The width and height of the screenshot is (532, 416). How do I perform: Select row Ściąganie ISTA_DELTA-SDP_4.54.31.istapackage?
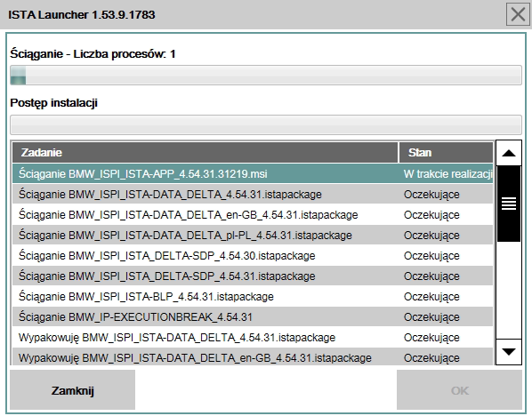click(253, 276)
